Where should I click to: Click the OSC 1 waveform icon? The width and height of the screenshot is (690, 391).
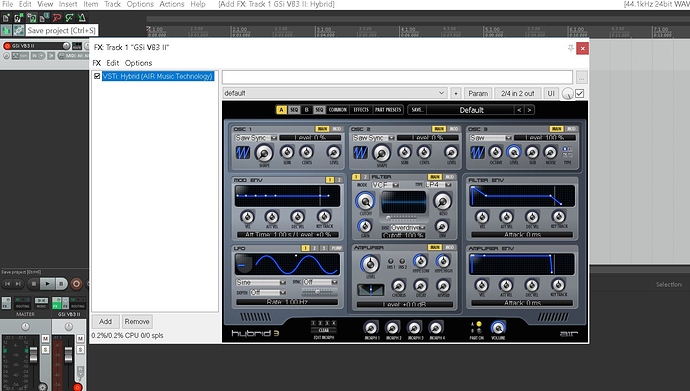coord(242,153)
